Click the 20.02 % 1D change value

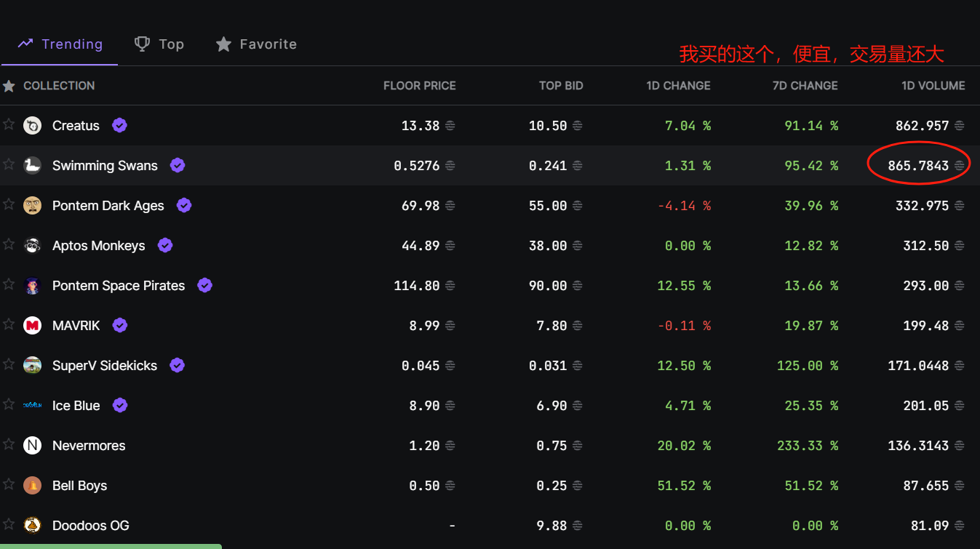(x=684, y=446)
